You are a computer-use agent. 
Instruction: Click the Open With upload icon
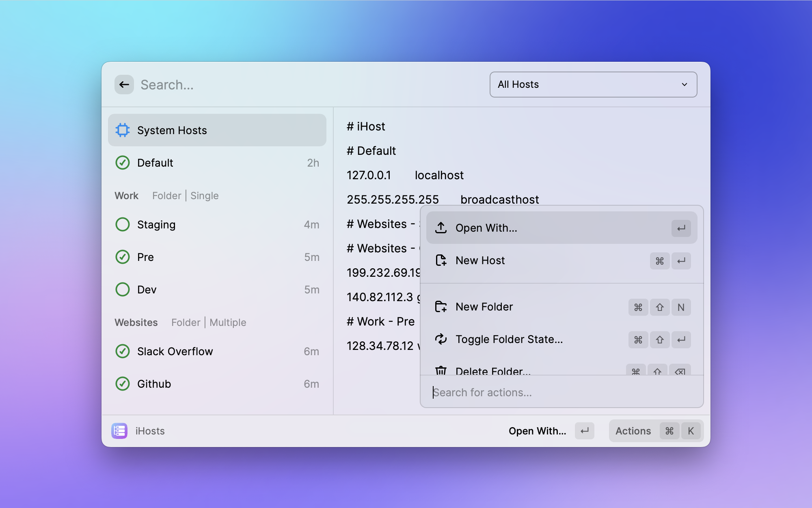pos(441,228)
